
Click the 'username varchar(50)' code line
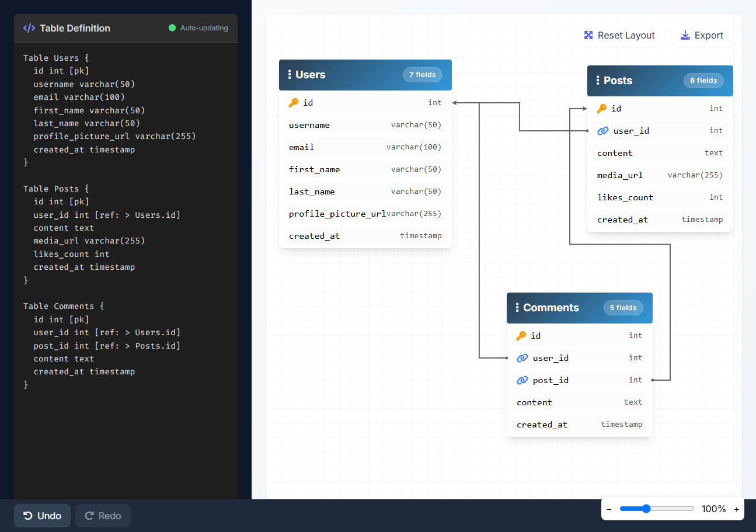coord(85,84)
